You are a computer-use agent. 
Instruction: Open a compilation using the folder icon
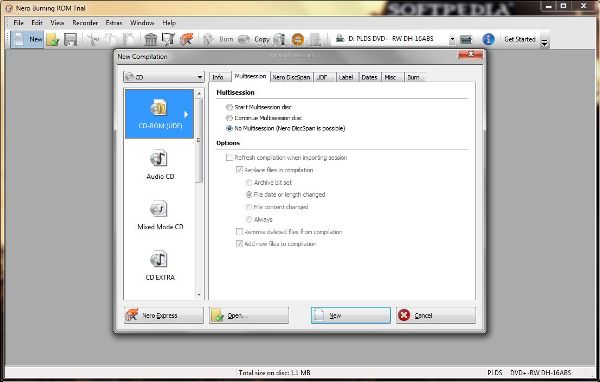pyautogui.click(x=52, y=39)
